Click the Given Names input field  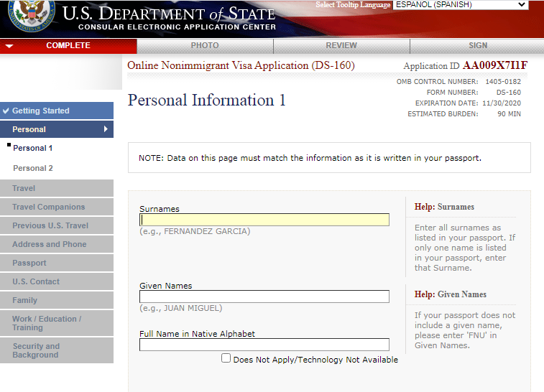point(264,297)
